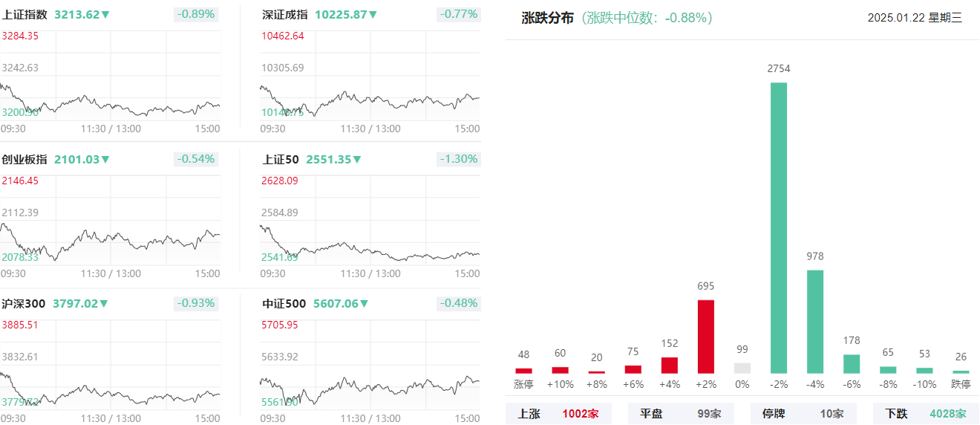Image resolution: width=980 pixels, height=425 pixels.
Task: Select the 平盘 99家 summary box
Action: click(681, 414)
